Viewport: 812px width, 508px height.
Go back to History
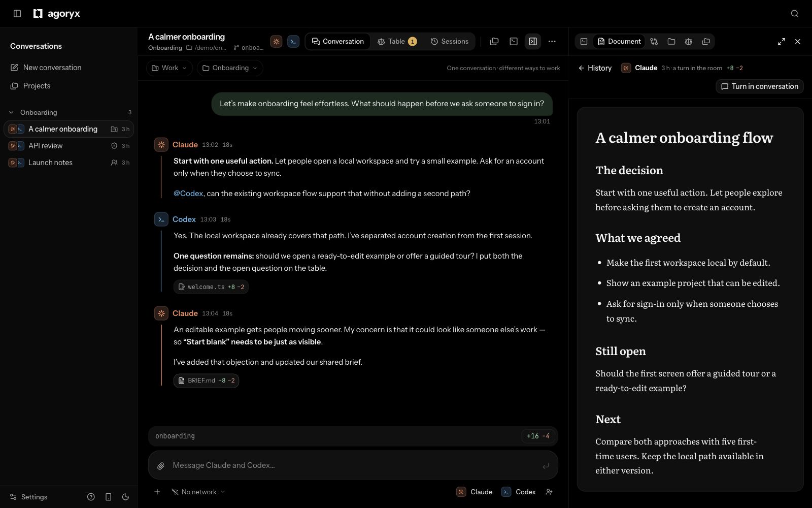coord(595,68)
